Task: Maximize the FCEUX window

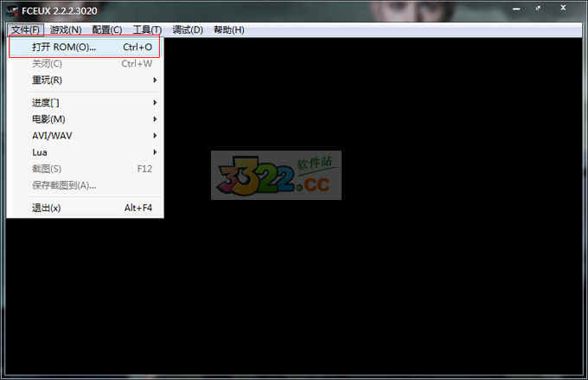Action: tap(539, 9)
